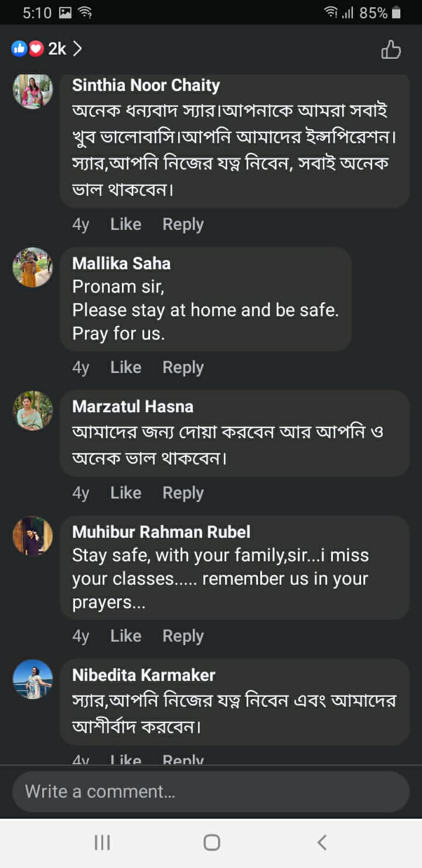Tap the red heart reaction icon

point(36,49)
